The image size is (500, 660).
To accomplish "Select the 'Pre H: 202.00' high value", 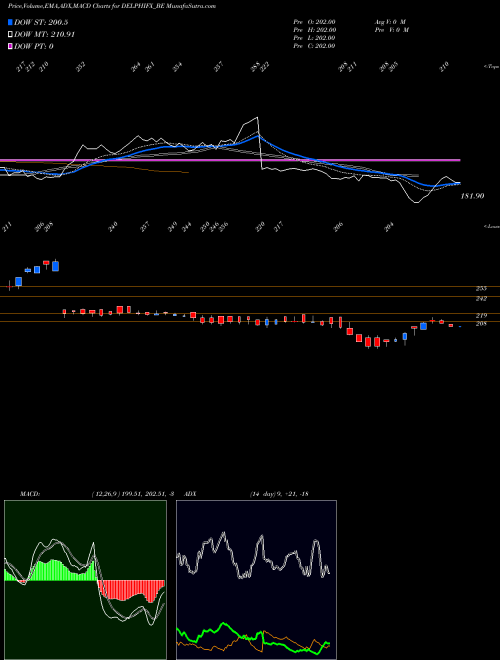I will [x=314, y=30].
